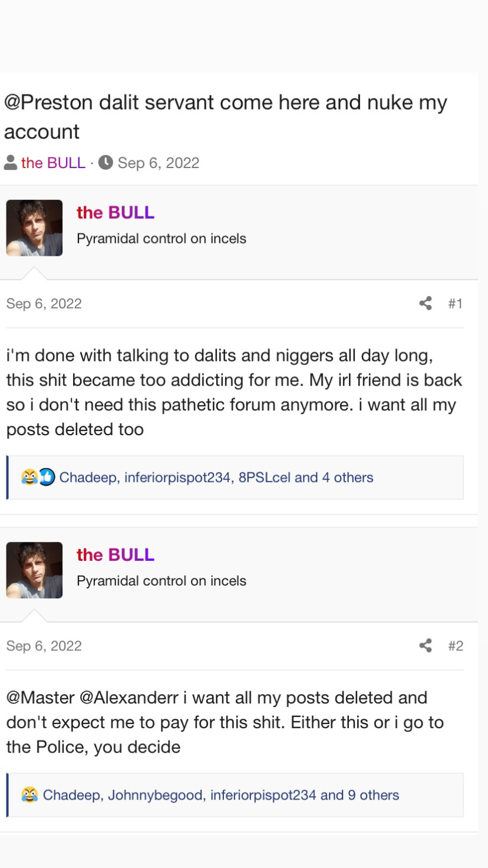
Task: Open the BULL avatar in second post
Action: [x=34, y=570]
